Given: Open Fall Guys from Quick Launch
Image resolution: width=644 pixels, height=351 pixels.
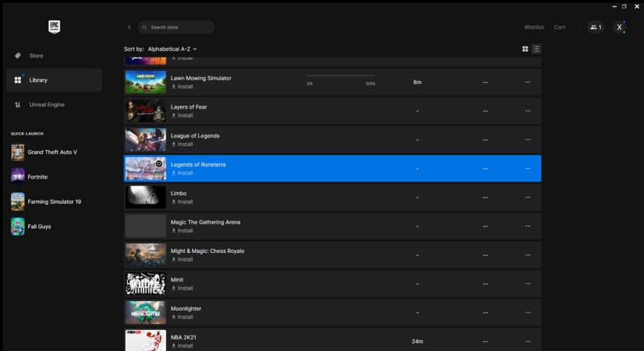Looking at the screenshot, I should [39, 226].
